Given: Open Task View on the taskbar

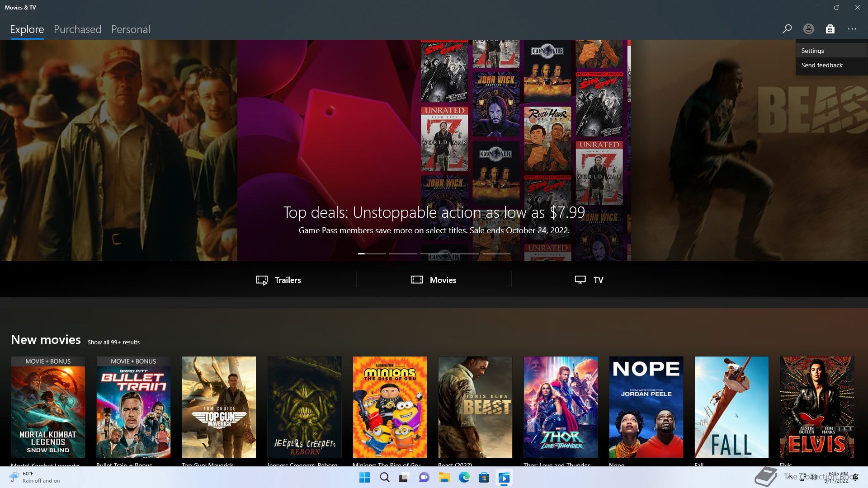Looking at the screenshot, I should 404,478.
